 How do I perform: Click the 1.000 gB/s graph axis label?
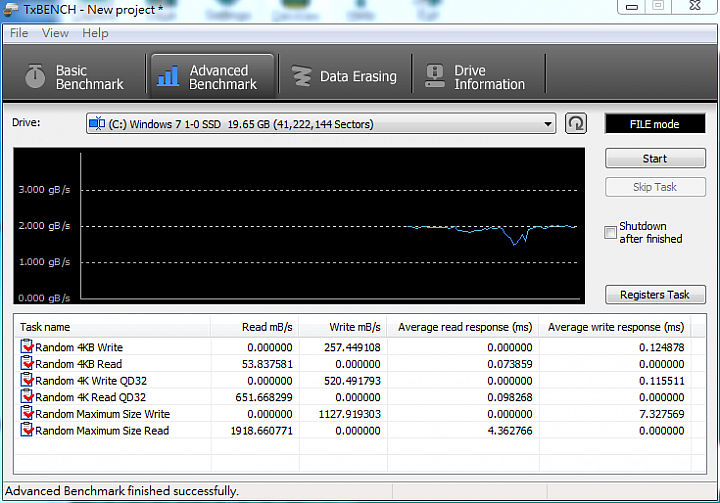pos(44,262)
